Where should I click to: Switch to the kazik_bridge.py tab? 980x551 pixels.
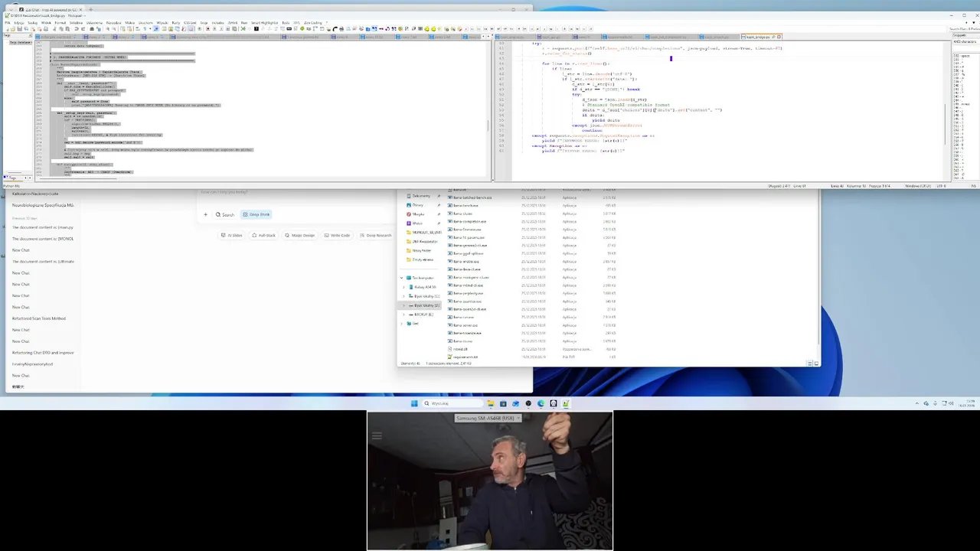click(760, 37)
